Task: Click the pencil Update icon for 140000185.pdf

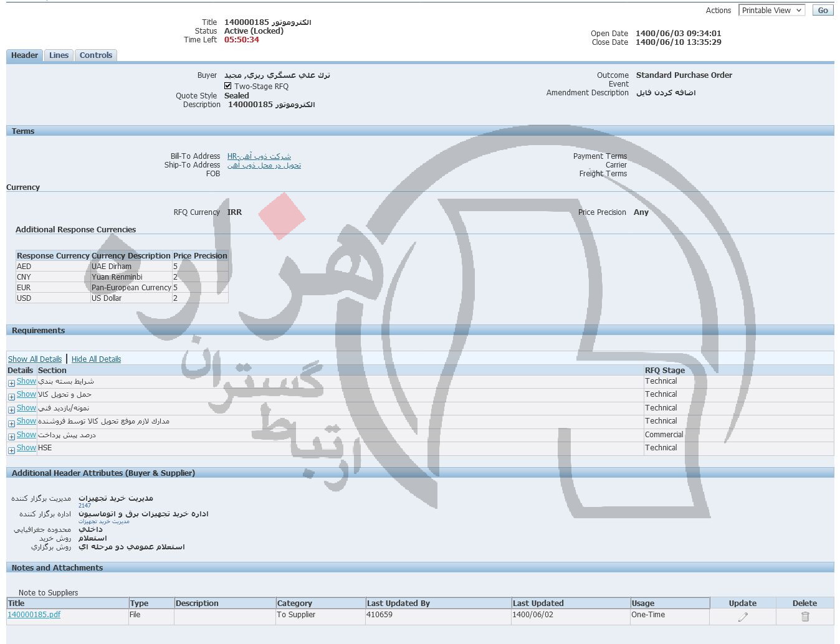Action: click(x=743, y=617)
